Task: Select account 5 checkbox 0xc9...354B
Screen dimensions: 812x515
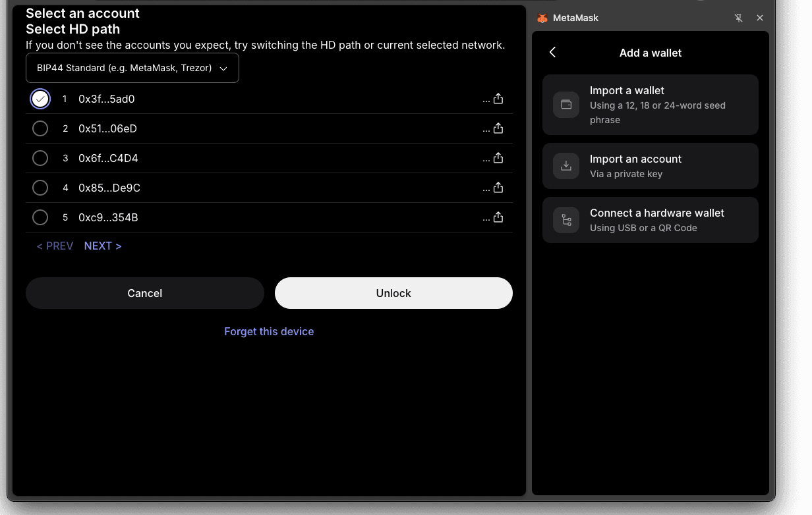Action: (x=40, y=217)
